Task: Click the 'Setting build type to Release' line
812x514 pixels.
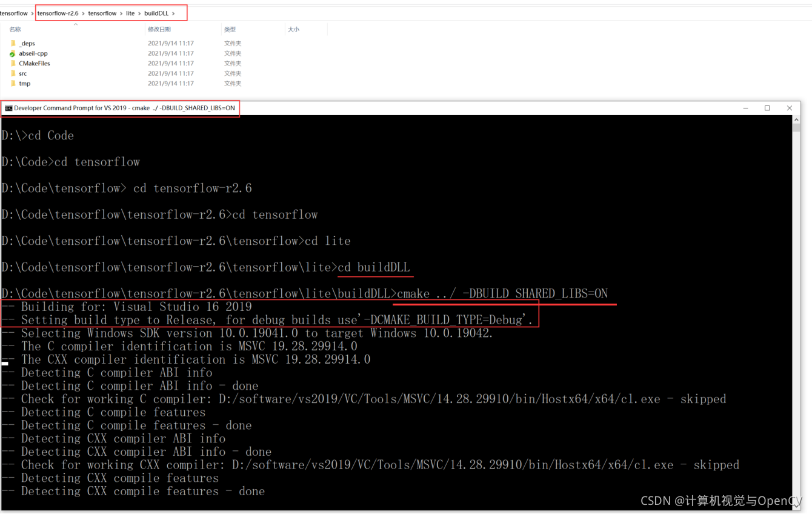Action: tap(267, 320)
